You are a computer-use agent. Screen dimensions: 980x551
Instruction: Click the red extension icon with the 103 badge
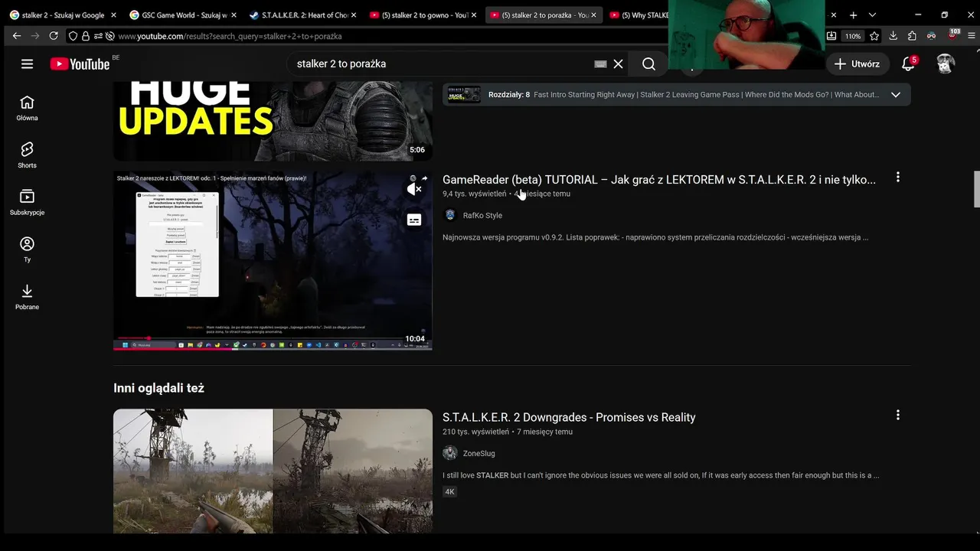pos(952,35)
